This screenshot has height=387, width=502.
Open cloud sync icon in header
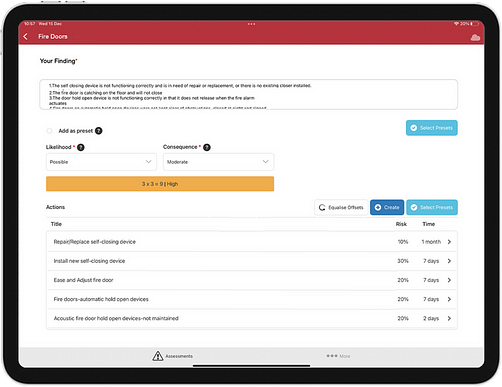pyautogui.click(x=475, y=37)
